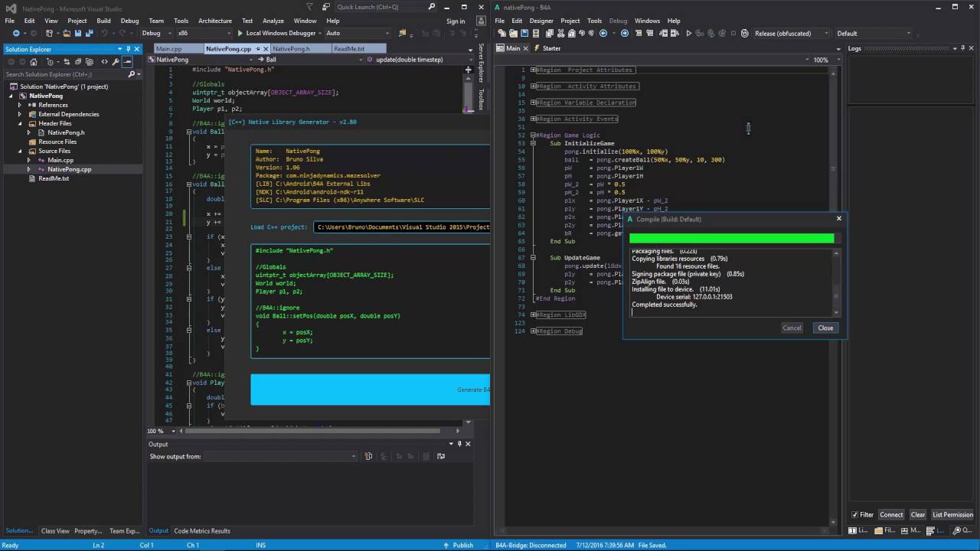Image resolution: width=980 pixels, height=551 pixels.
Task: Click green compile progress bar
Action: click(732, 239)
